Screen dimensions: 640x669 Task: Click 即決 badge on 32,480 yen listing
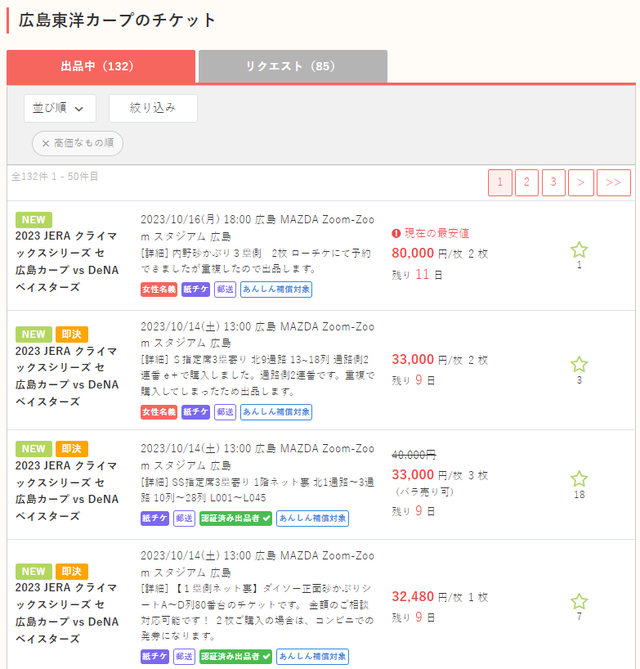click(x=72, y=571)
